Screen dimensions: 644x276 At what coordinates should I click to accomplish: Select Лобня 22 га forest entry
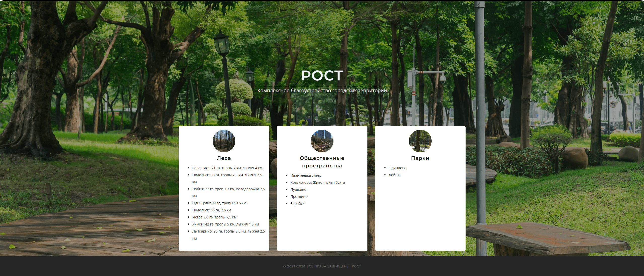pyautogui.click(x=228, y=189)
